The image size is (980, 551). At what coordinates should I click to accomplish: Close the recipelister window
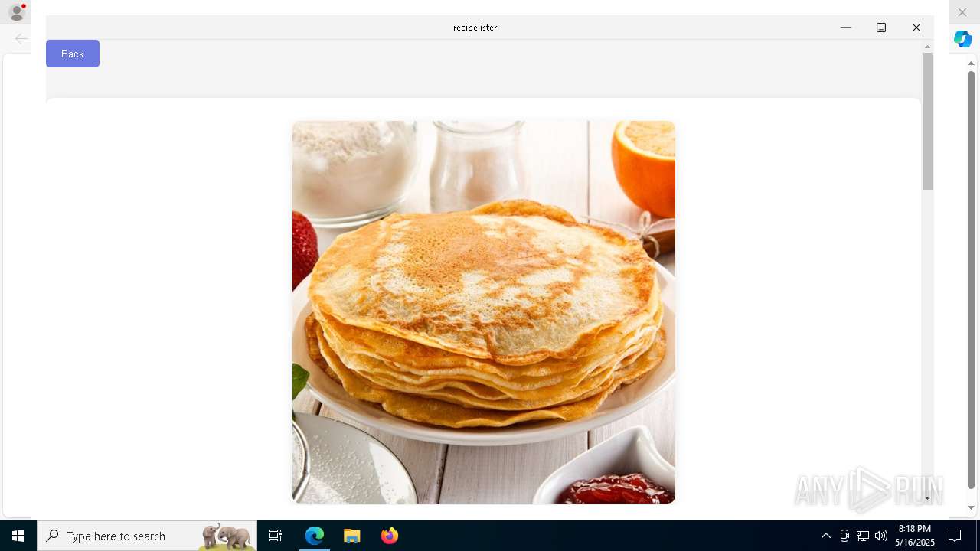click(916, 28)
